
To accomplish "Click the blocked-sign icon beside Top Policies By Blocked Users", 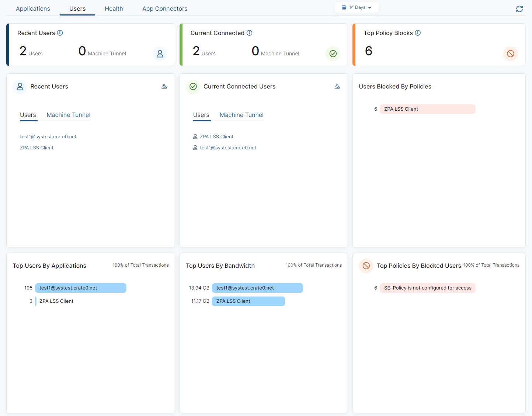I will 366,266.
